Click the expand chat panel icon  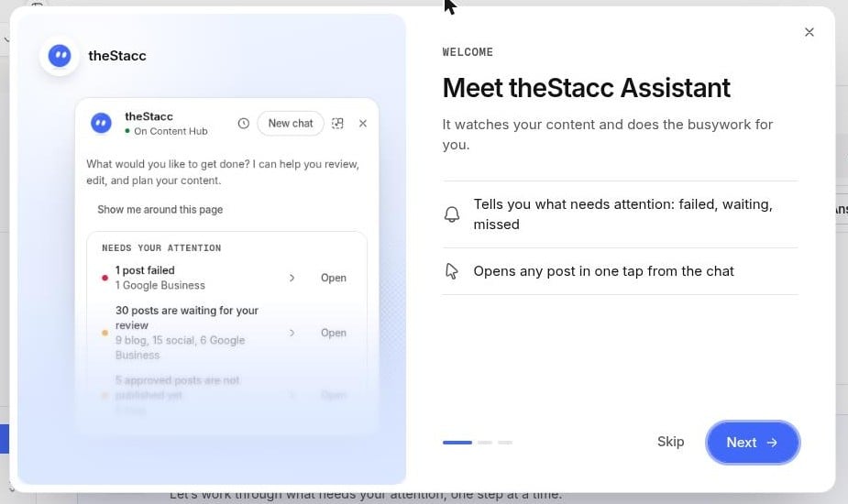pyautogui.click(x=337, y=124)
